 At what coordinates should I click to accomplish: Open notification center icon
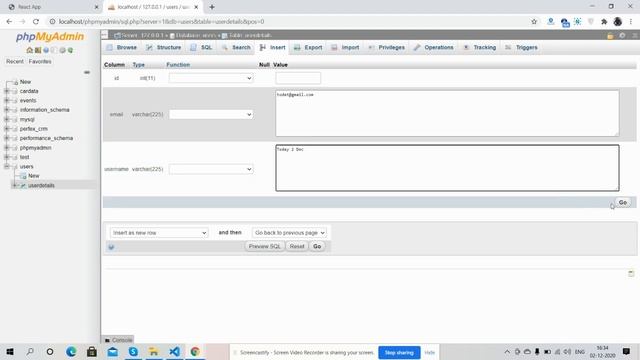click(626, 351)
